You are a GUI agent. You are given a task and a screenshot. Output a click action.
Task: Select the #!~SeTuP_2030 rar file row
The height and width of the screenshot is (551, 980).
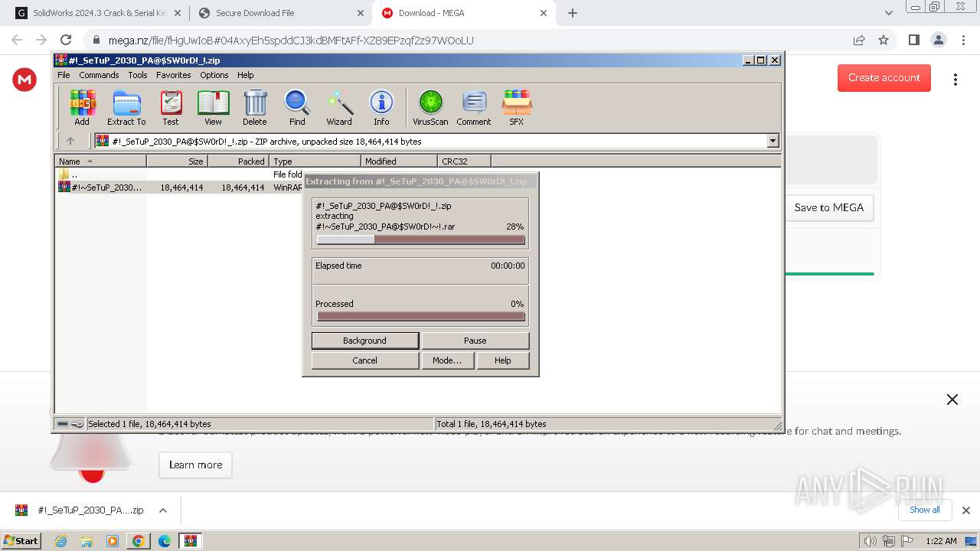(x=418, y=187)
